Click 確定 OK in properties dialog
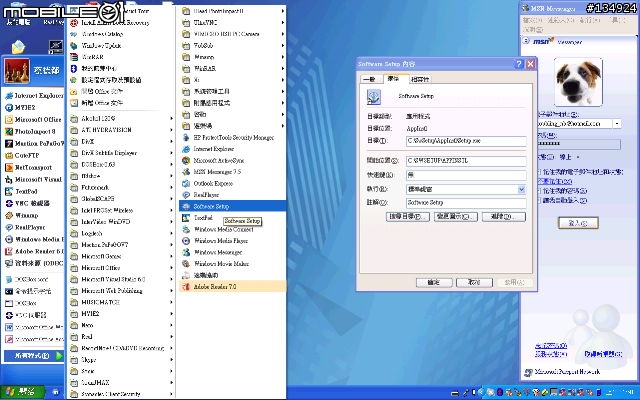Screen dimensions: 640x400 point(434,282)
